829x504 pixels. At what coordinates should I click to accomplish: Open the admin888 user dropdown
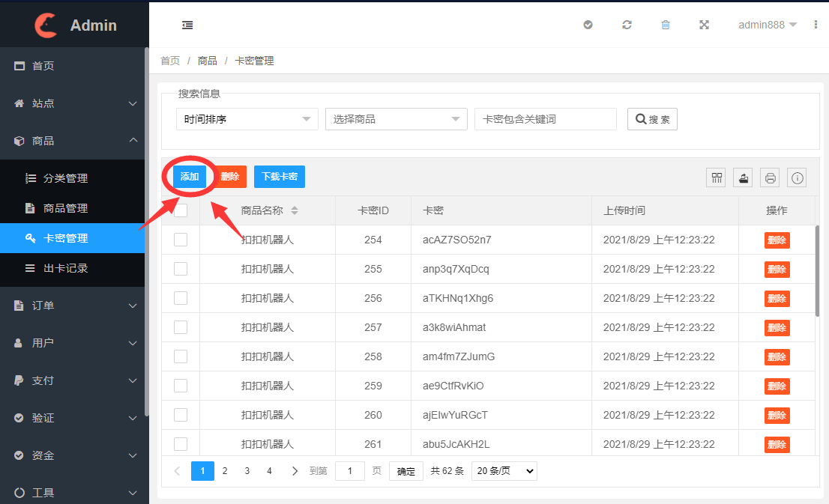(767, 25)
